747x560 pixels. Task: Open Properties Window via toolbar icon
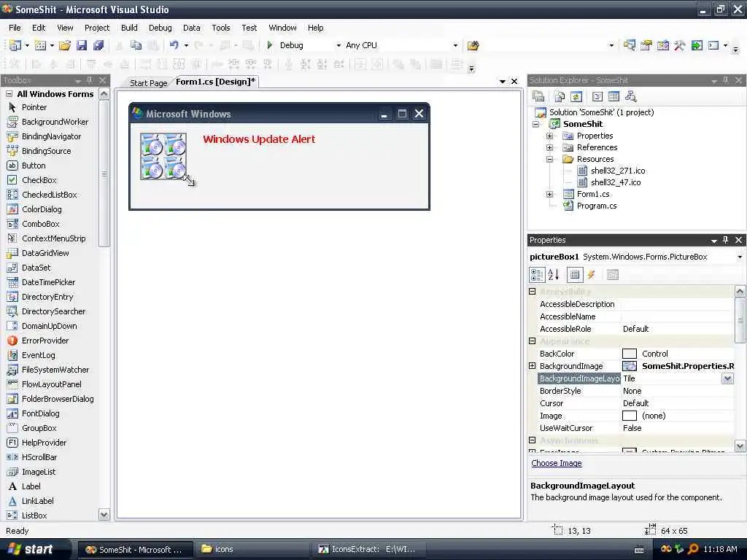click(x=646, y=45)
